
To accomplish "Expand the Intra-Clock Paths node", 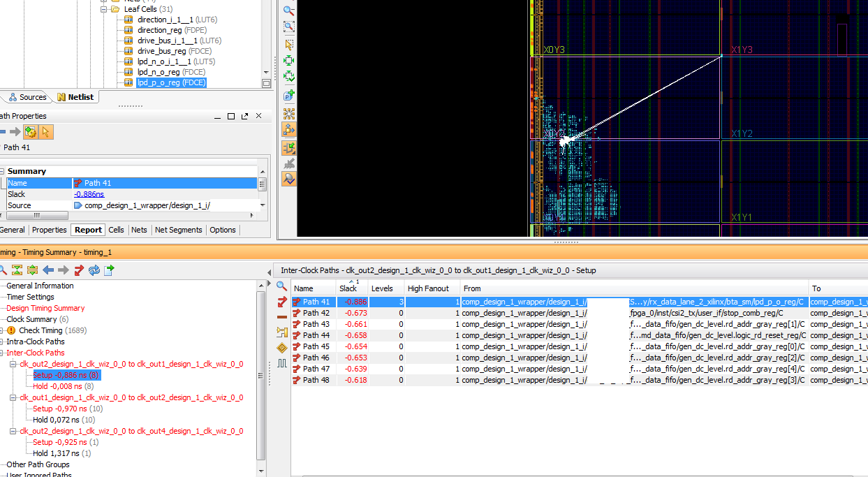I will (x=2, y=342).
